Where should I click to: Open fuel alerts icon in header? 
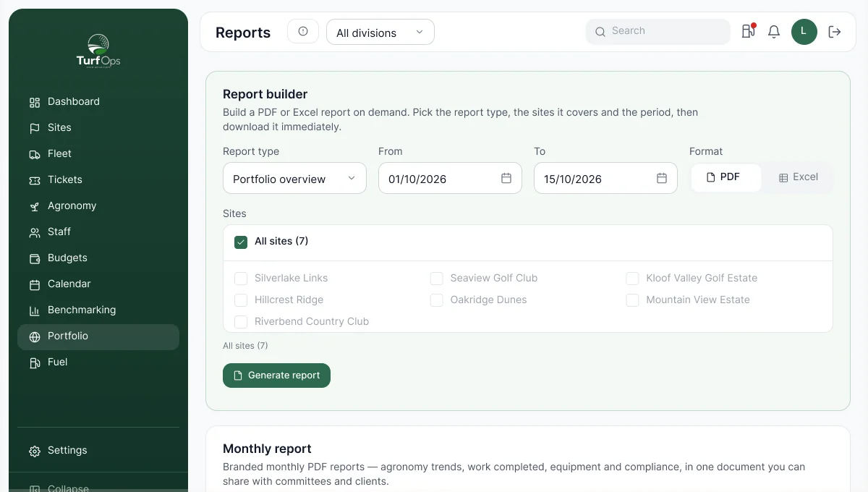pyautogui.click(x=748, y=31)
